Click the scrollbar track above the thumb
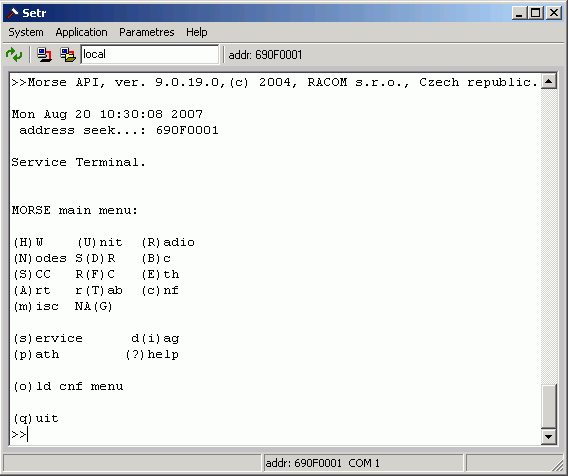Screen dimensions: 568x476 click(548, 236)
